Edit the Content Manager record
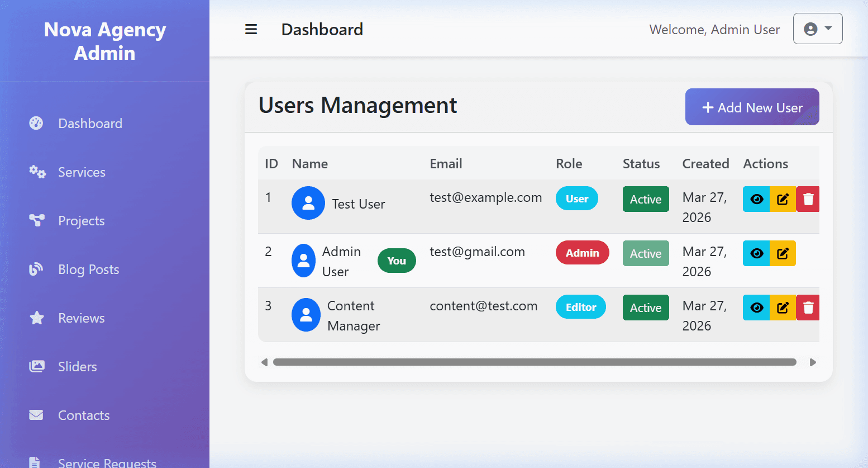 tap(783, 308)
